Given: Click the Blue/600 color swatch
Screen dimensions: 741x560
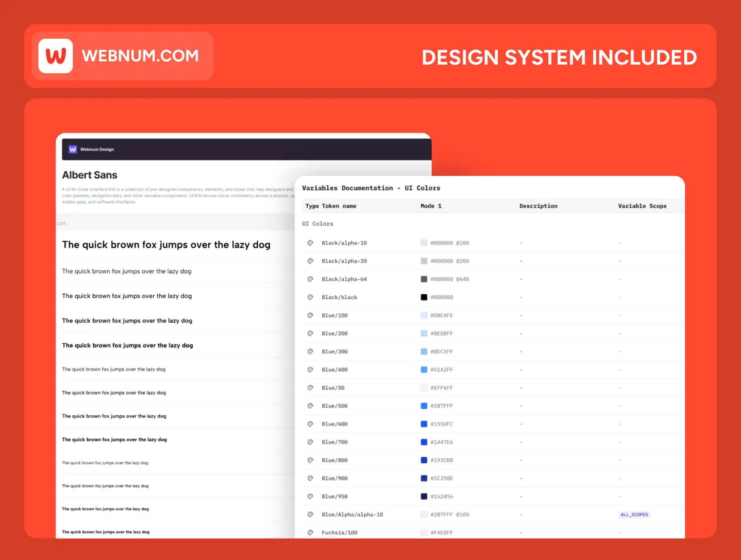Looking at the screenshot, I should click(x=424, y=424).
